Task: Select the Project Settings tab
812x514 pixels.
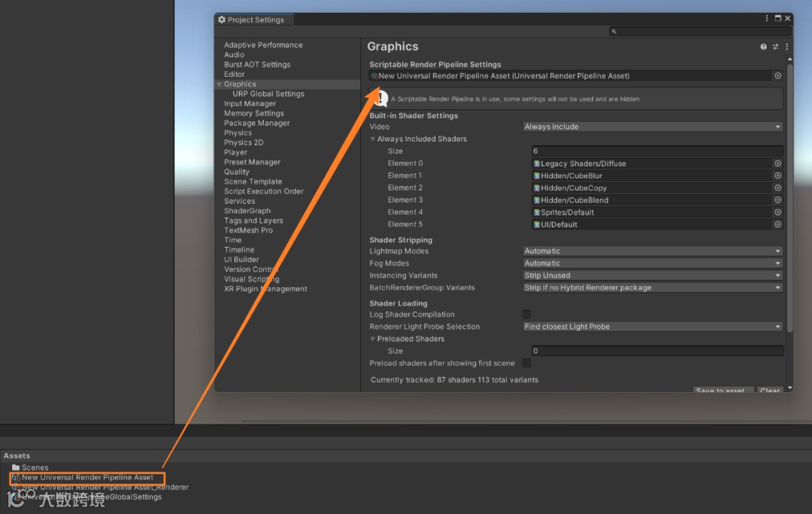Action: [254, 20]
